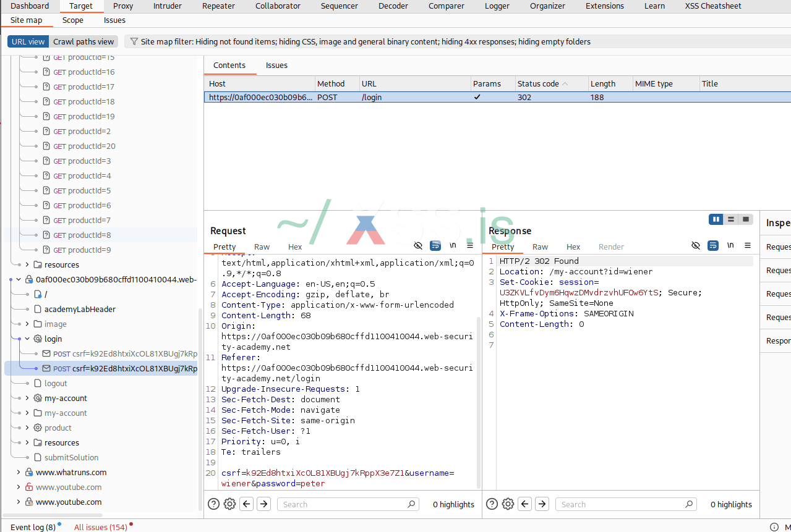Open the Repeater tab
This screenshot has height=532, width=791.
click(218, 6)
